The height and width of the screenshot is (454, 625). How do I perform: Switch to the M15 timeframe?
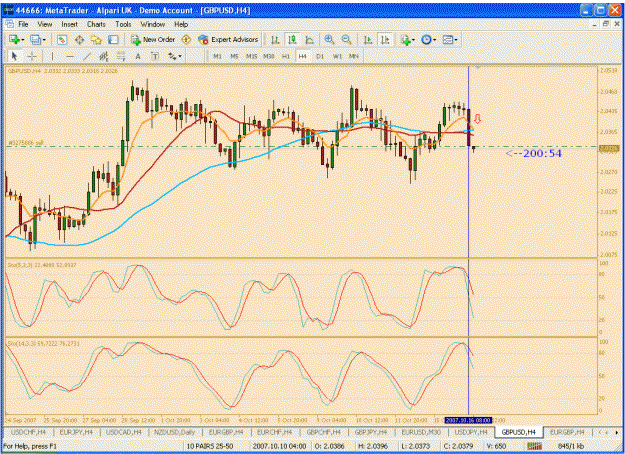click(x=252, y=56)
